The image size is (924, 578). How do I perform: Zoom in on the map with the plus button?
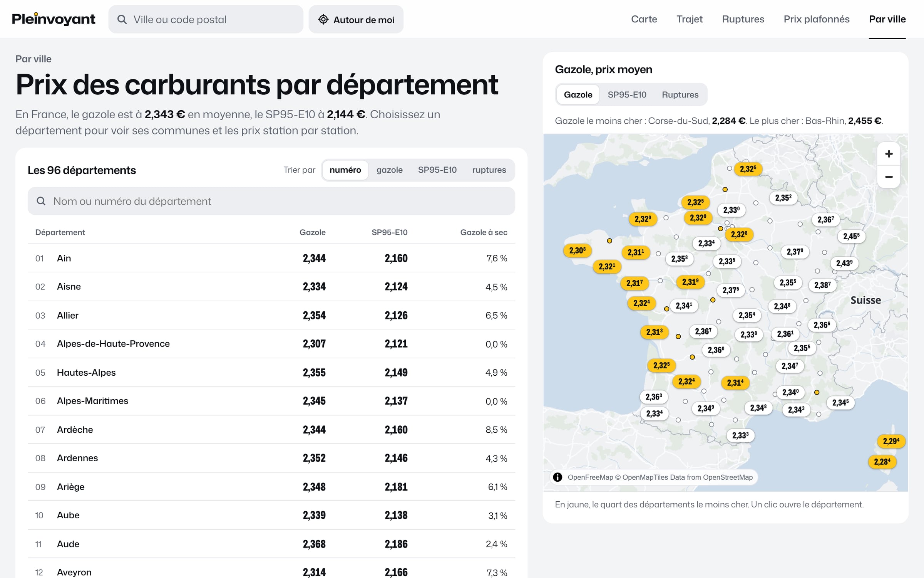pos(889,154)
